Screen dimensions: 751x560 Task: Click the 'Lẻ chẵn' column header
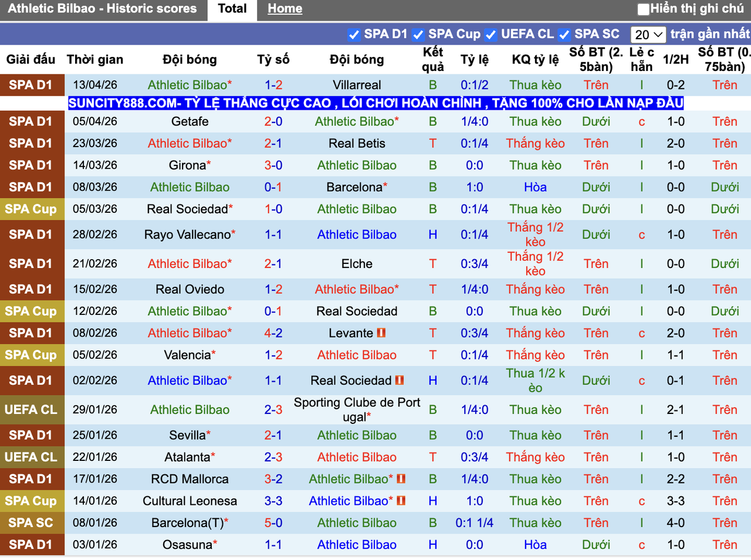pos(641,59)
